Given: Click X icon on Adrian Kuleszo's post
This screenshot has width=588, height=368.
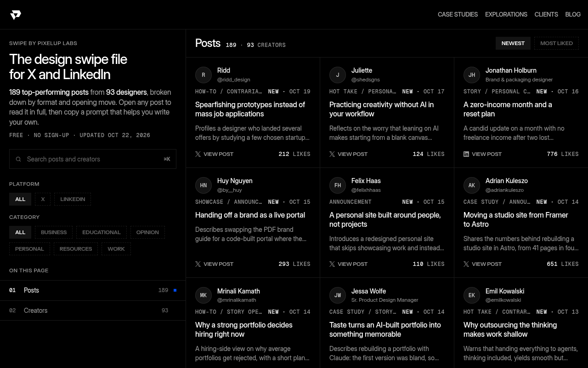Looking at the screenshot, I should [466, 264].
